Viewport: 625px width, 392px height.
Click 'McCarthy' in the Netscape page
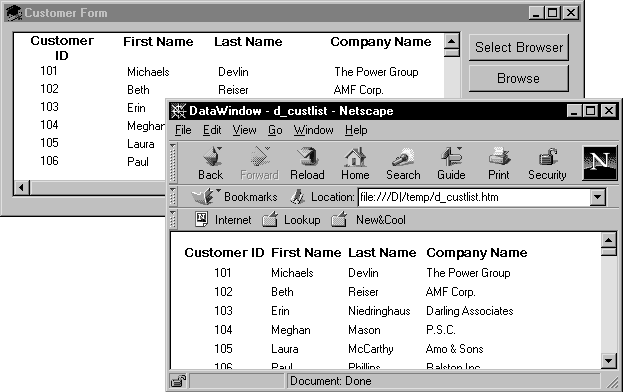(x=371, y=349)
